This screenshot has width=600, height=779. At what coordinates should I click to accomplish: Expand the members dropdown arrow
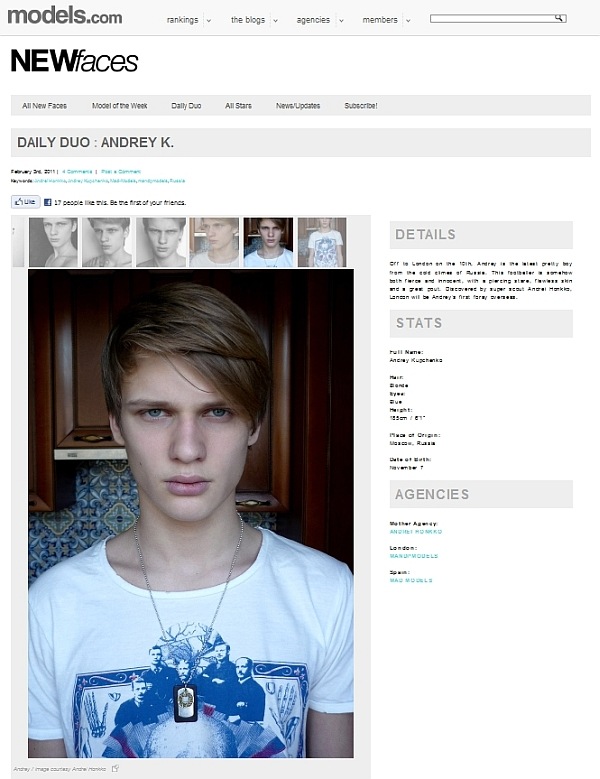(x=408, y=21)
